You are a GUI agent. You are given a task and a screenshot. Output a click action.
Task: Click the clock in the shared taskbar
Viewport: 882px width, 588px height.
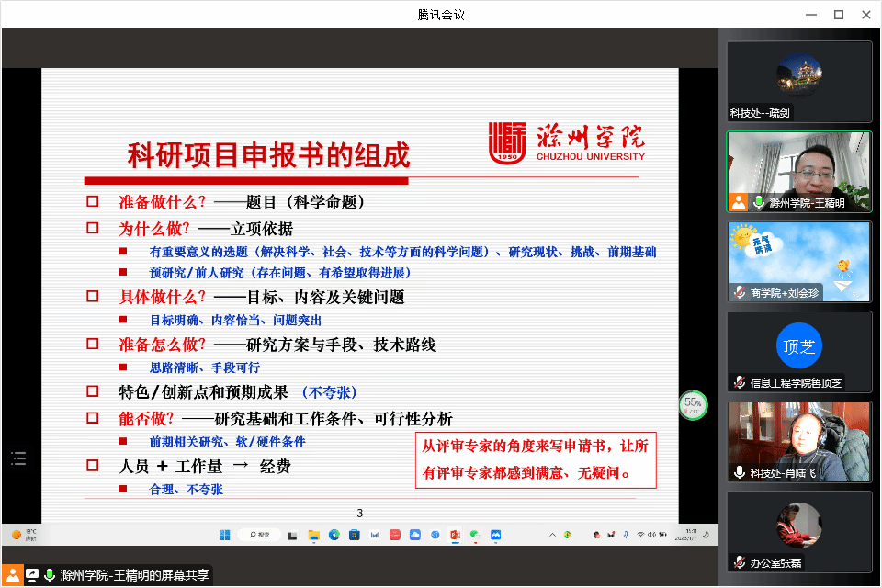[x=690, y=534]
